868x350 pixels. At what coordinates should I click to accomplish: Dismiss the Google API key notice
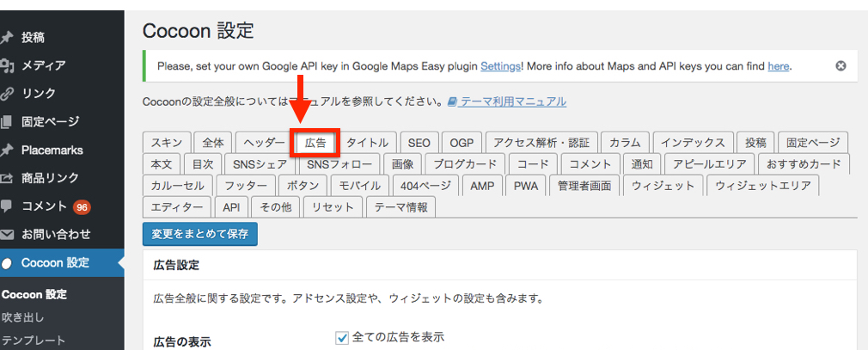pos(840,66)
